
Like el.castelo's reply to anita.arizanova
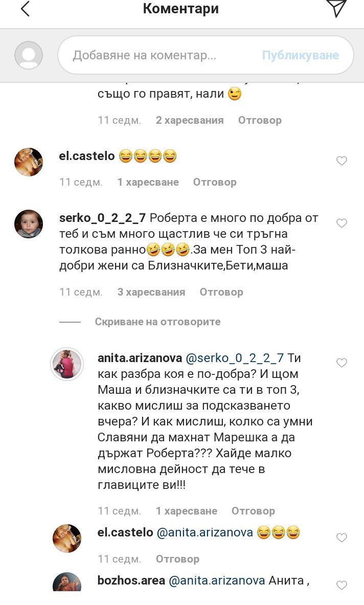[342, 537]
